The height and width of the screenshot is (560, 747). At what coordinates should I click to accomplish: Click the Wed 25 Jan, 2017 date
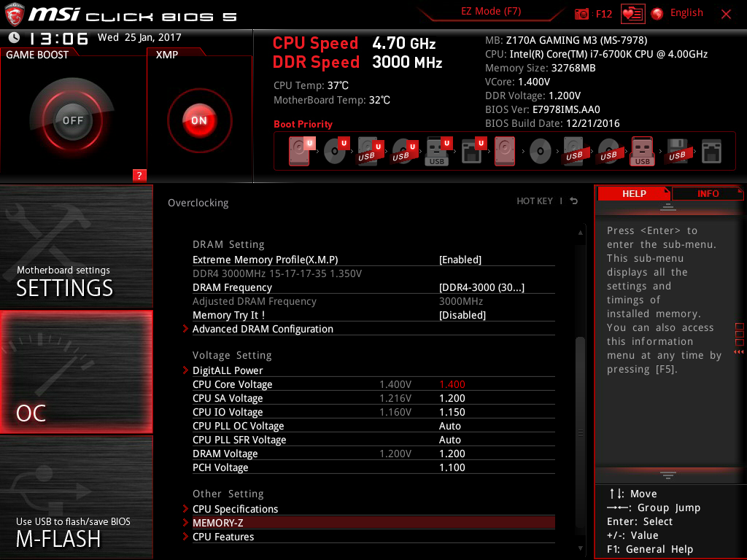click(x=139, y=37)
